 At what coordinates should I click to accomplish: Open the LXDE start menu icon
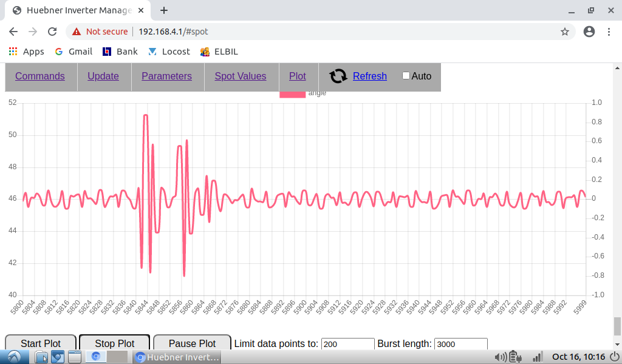pyautogui.click(x=13, y=357)
